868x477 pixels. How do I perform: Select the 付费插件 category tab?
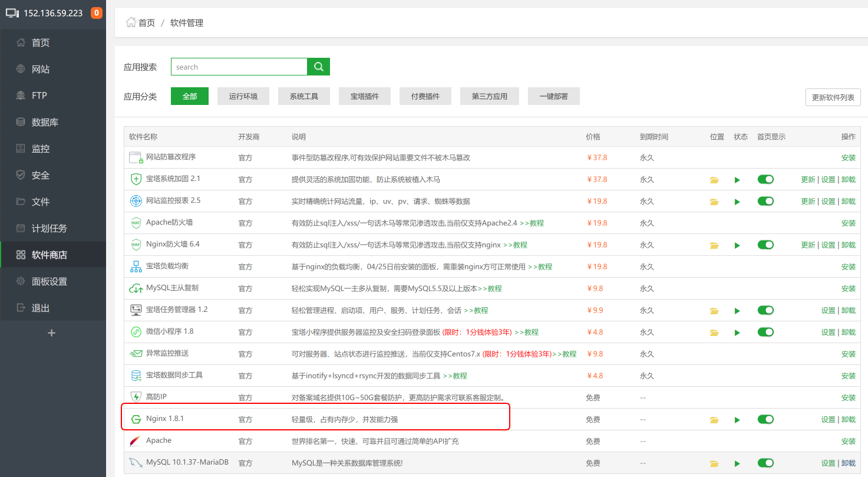point(425,96)
